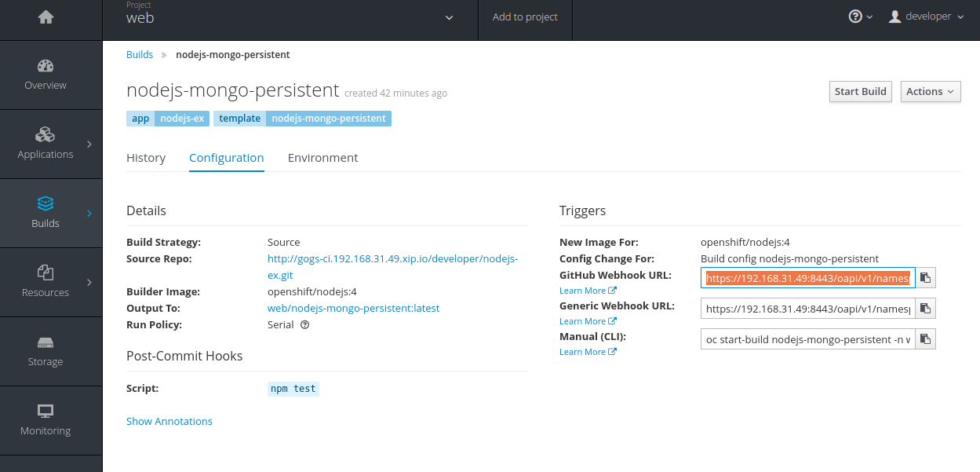This screenshot has height=472, width=980.
Task: Open the Overview dashboard icon
Action: [46, 67]
